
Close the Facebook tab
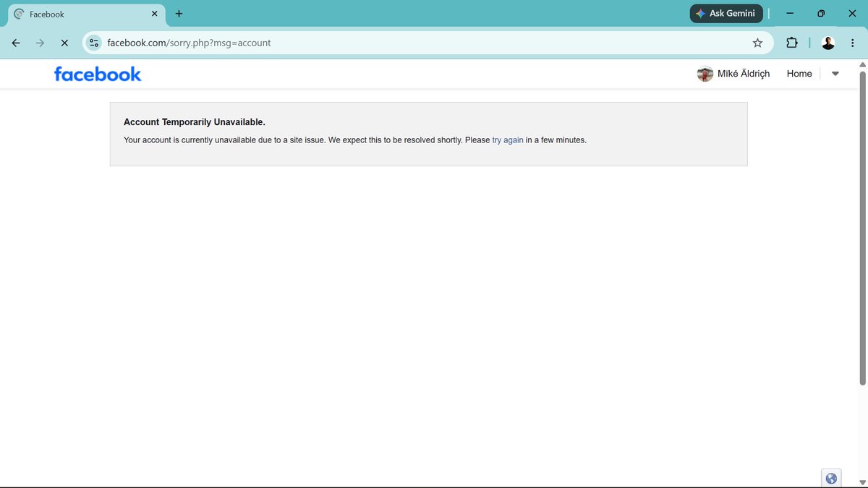point(155,14)
